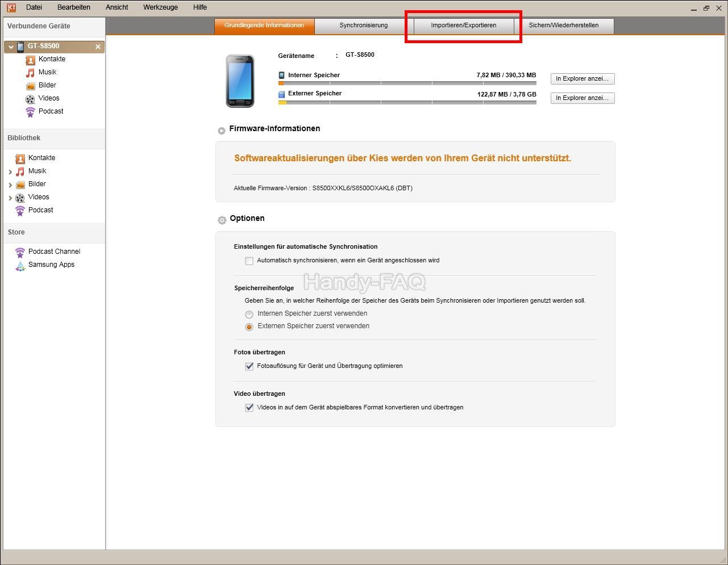This screenshot has height=565, width=728.
Task: Switch to Synchronisierung tab
Action: tap(364, 26)
